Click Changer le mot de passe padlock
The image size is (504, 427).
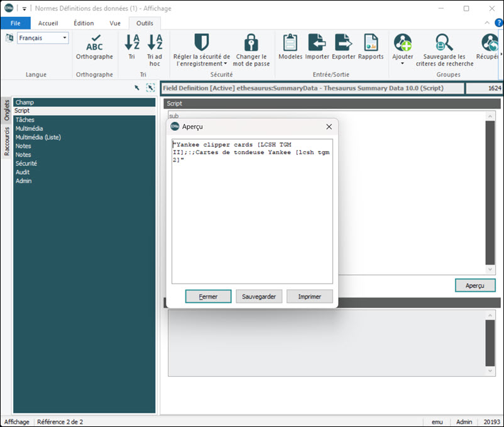(251, 50)
